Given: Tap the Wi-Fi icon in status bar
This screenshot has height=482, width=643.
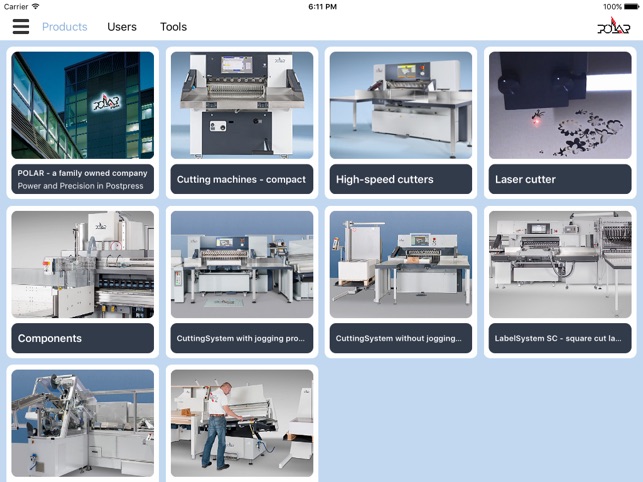Looking at the screenshot, I should click(x=35, y=7).
